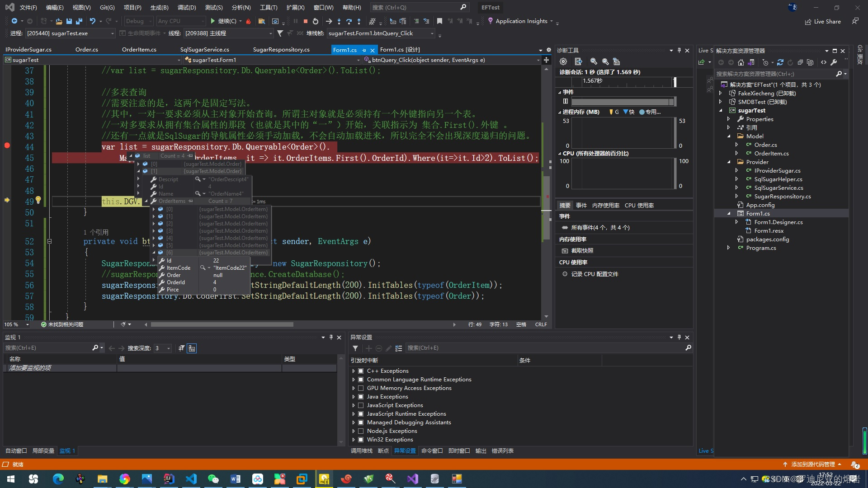The height and width of the screenshot is (488, 868).
Task: Enable the GPU Memory Access Exceptions checkbox
Action: tap(361, 388)
